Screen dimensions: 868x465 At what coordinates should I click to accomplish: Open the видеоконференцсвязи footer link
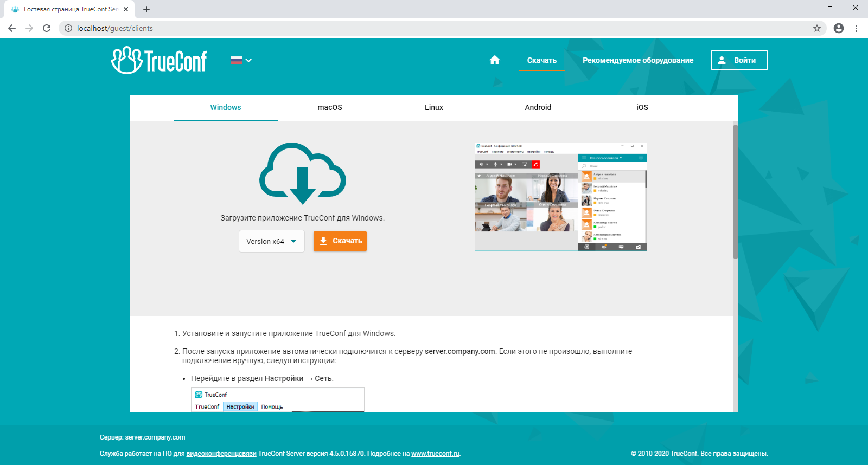tap(221, 454)
